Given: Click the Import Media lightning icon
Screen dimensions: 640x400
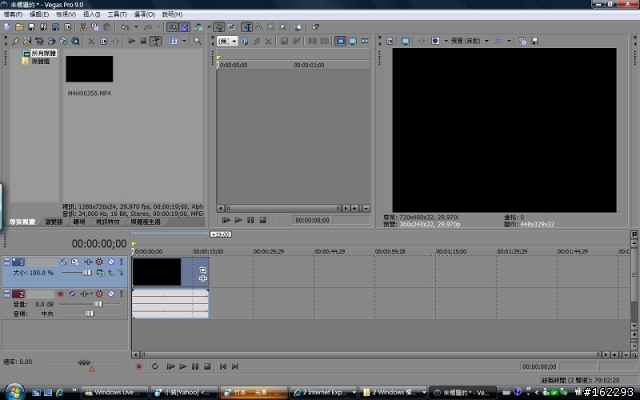Looking at the screenshot, I should click(x=16, y=41).
